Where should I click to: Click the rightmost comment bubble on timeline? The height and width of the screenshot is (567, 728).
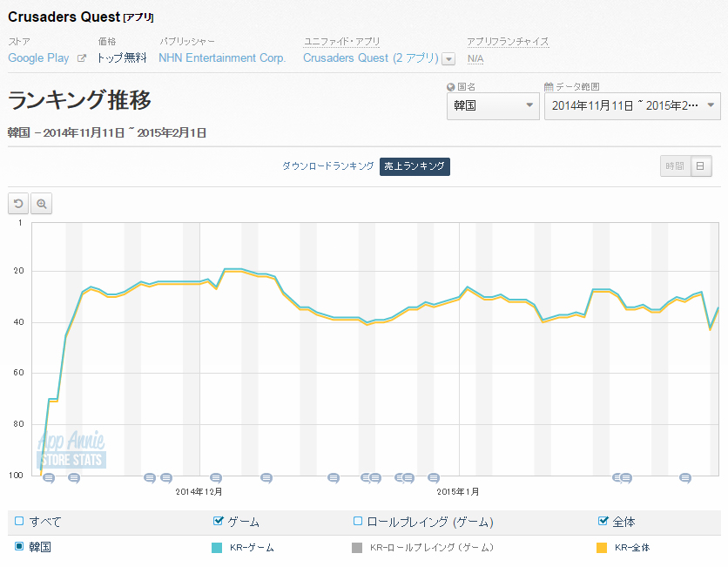coord(685,477)
